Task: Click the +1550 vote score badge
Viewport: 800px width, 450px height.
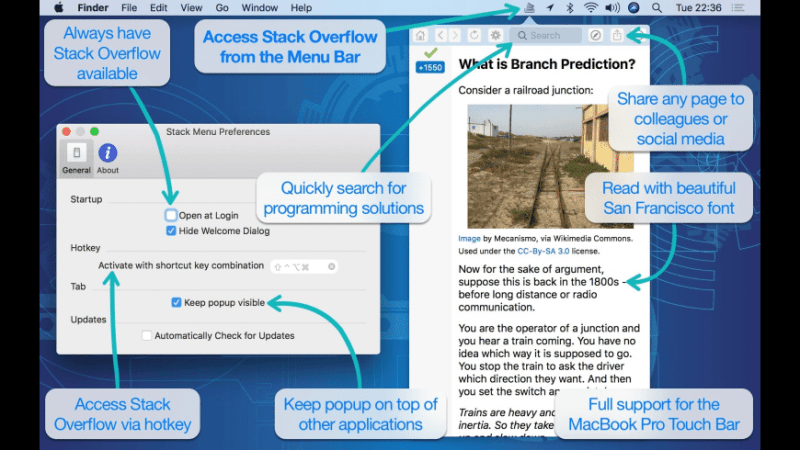Action: point(430,67)
